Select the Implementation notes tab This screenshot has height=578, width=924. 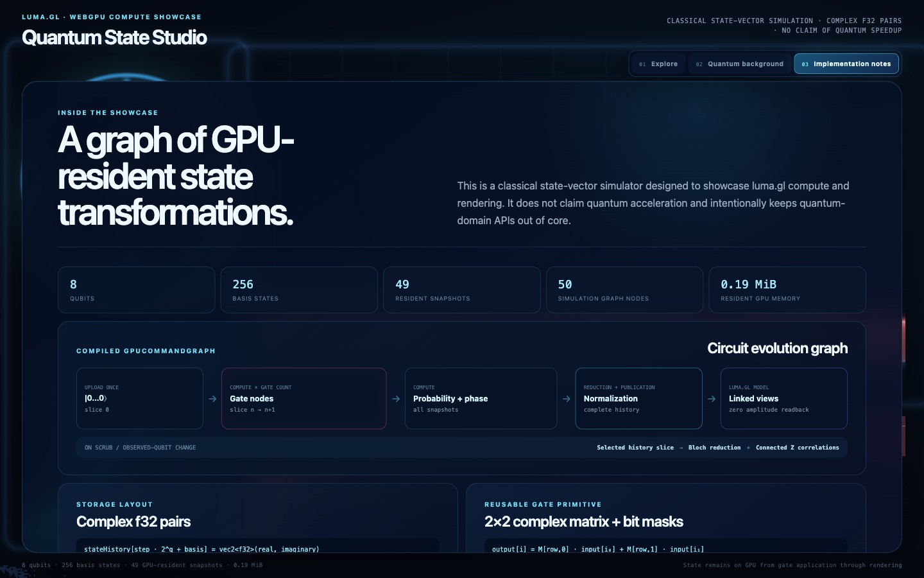point(846,64)
